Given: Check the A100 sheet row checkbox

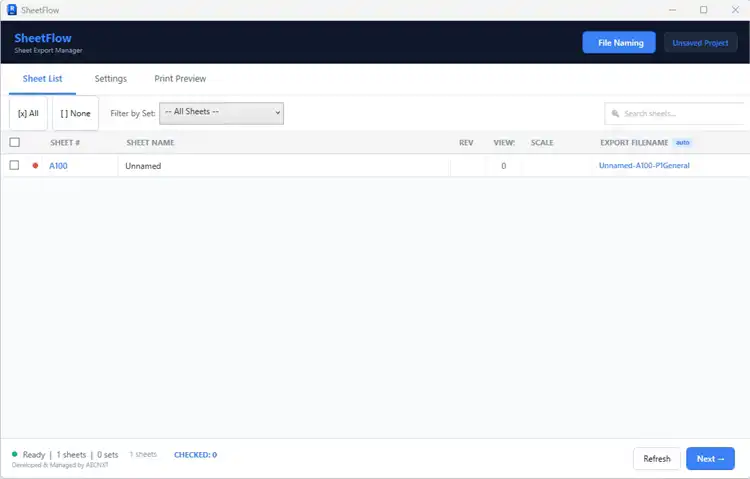Looking at the screenshot, I should point(14,165).
